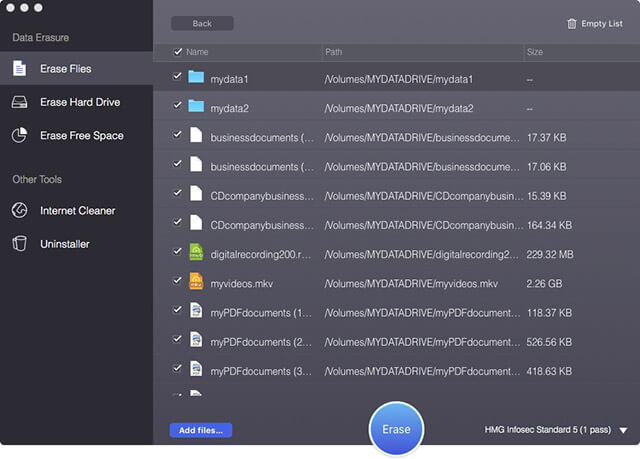Uncheck the 15.39 KB CDcompanybusiness checkbox
The width and height of the screenshot is (640, 459).
click(177, 193)
